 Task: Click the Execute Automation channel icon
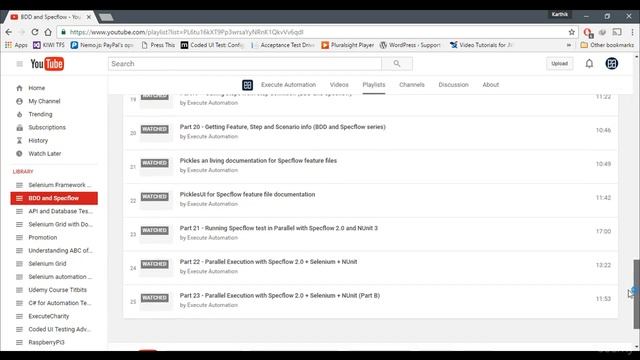pyautogui.click(x=247, y=85)
